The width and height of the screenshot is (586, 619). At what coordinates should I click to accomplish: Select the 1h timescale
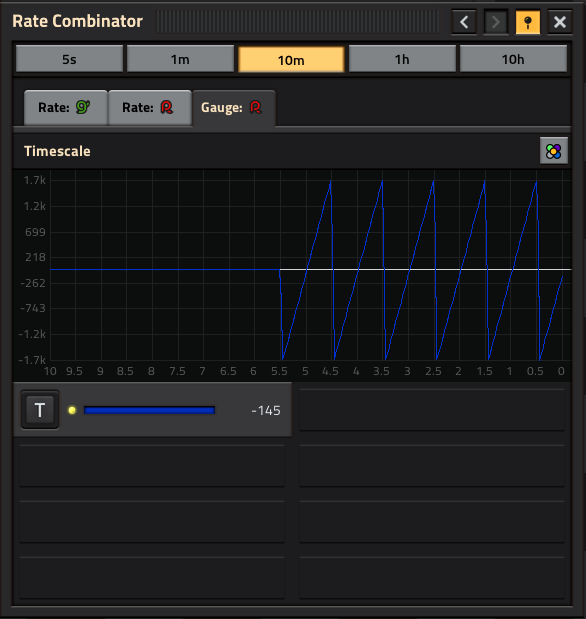[x=402, y=59]
